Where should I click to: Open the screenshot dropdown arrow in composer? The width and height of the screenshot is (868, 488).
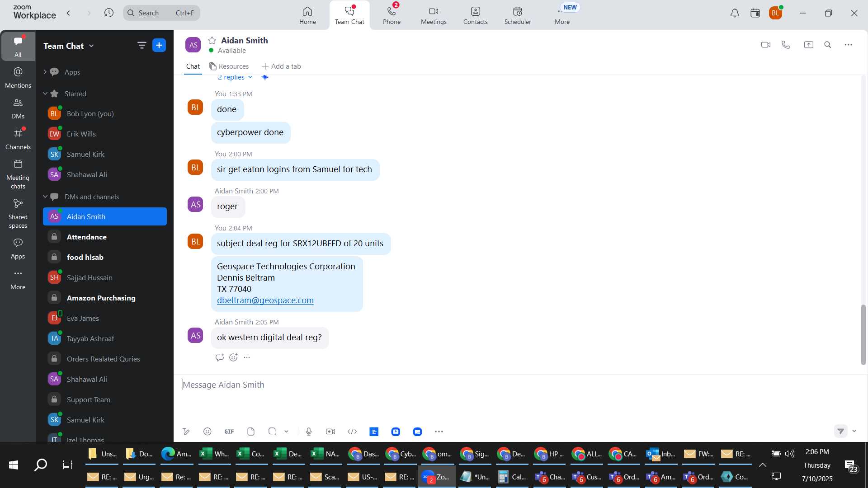coord(286,432)
